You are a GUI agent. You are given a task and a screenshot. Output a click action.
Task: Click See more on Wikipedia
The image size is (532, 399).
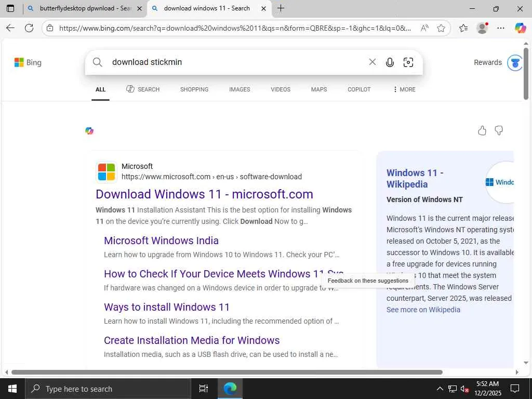(x=423, y=310)
